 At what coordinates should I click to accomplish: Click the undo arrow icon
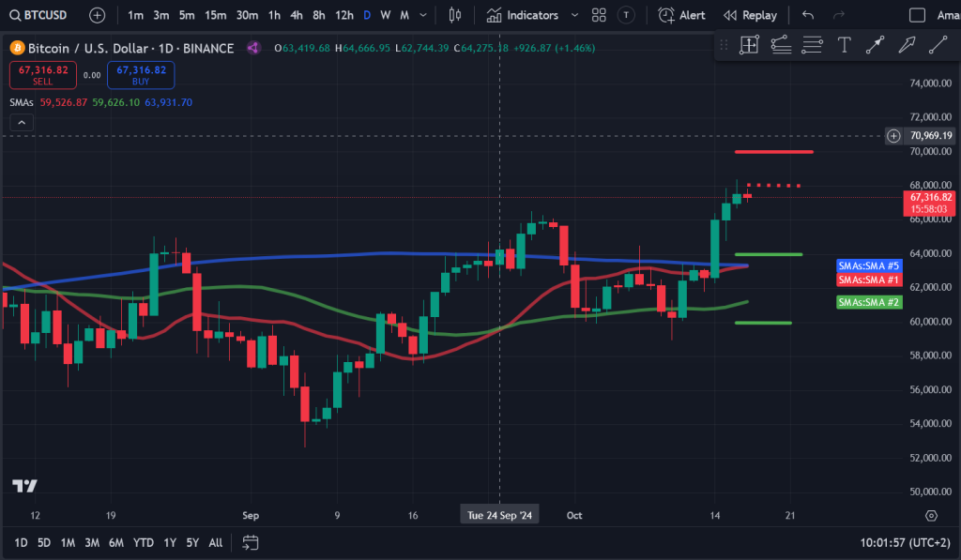(x=808, y=15)
